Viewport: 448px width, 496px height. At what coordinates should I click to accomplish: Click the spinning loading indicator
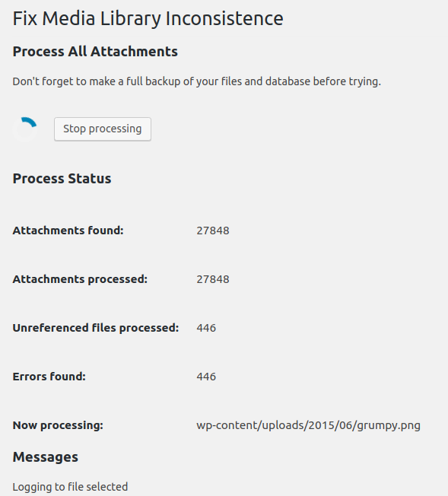pos(25,129)
